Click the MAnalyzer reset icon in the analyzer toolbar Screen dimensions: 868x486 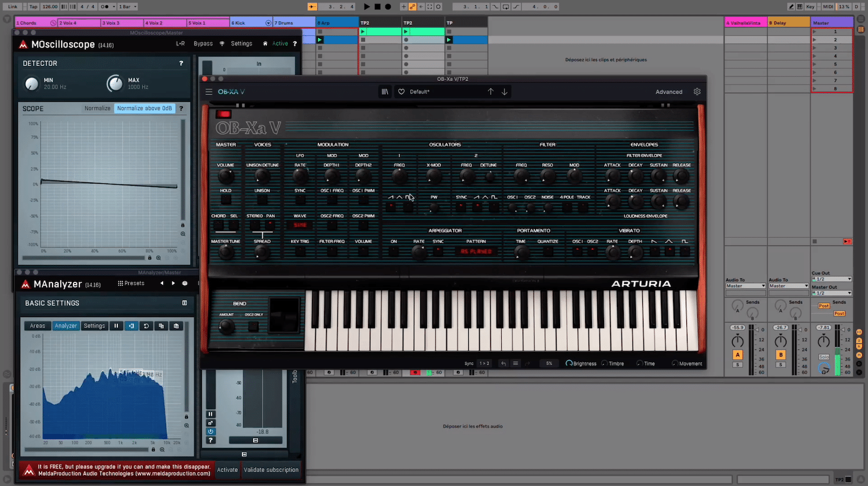click(x=146, y=326)
